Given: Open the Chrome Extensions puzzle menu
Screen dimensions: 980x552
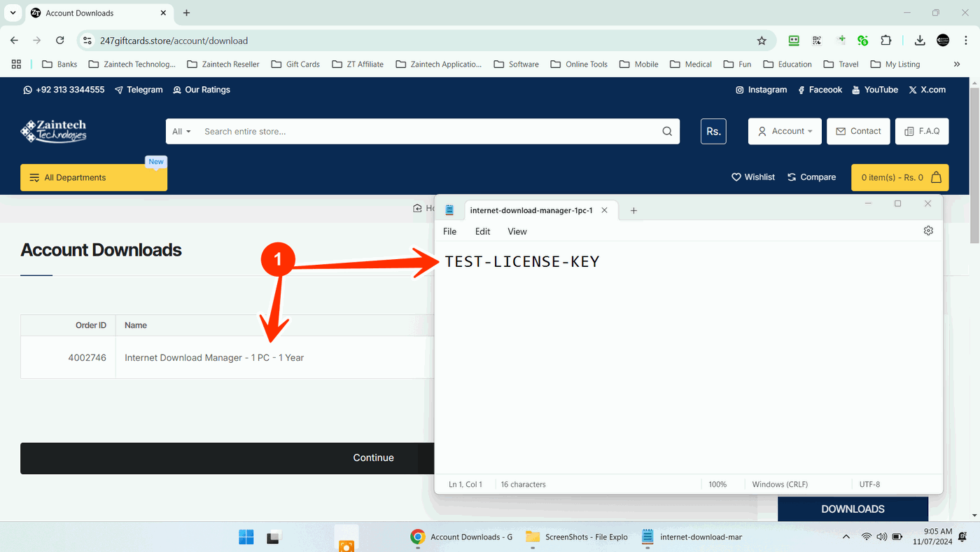Looking at the screenshot, I should point(885,41).
